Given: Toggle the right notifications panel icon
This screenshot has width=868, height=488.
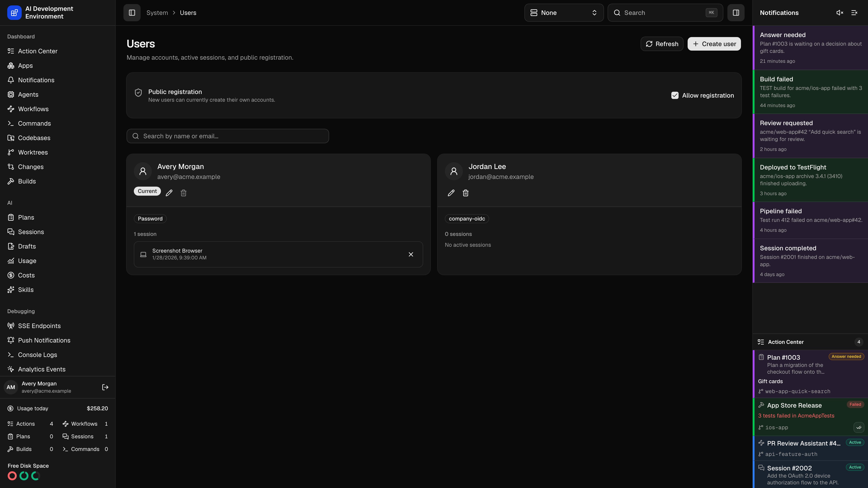Looking at the screenshot, I should 736,13.
